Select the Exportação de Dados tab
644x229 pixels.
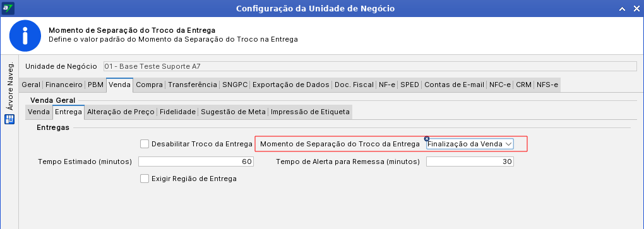tap(291, 85)
